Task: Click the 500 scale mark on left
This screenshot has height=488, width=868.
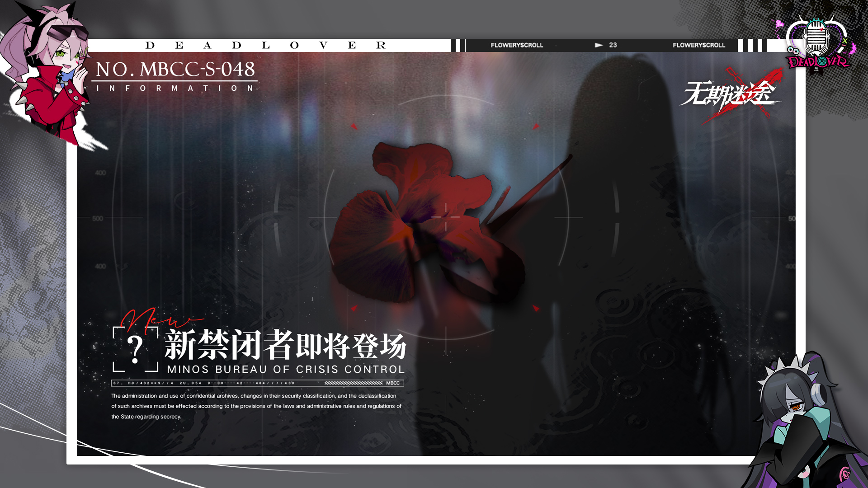Action: click(x=98, y=219)
